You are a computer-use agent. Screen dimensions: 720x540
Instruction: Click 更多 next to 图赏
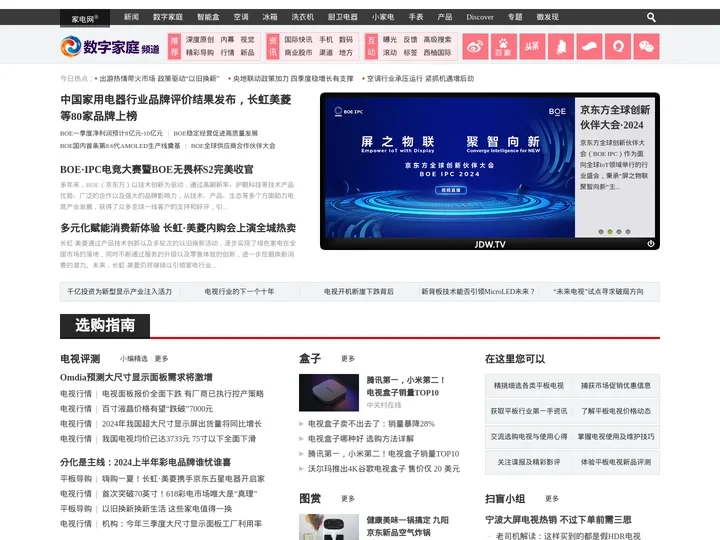tap(348, 499)
